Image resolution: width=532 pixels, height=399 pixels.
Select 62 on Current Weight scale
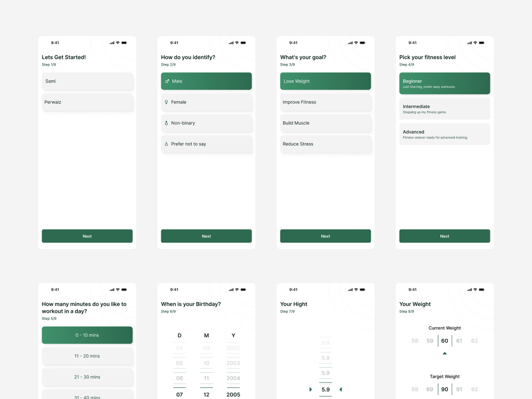475,340
